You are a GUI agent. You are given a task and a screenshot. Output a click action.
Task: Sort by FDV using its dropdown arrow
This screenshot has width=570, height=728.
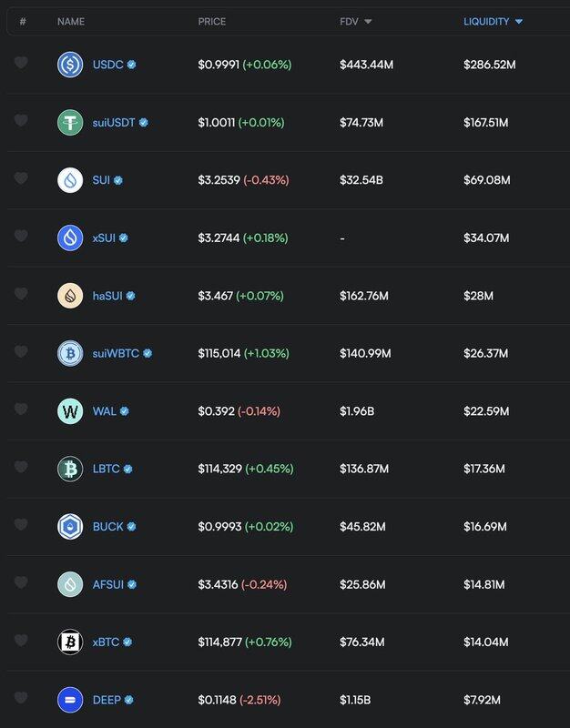click(x=368, y=22)
